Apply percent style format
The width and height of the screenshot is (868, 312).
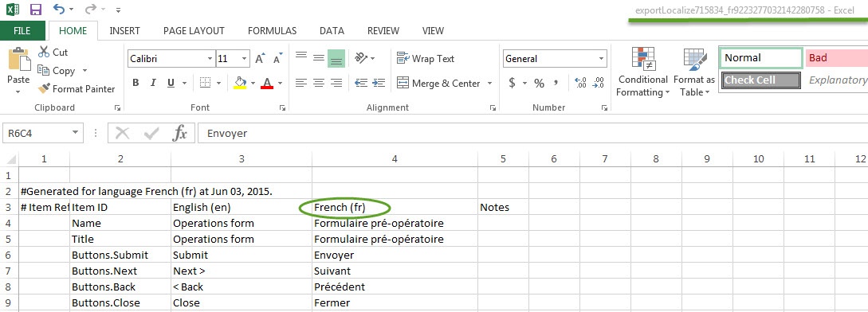point(539,83)
